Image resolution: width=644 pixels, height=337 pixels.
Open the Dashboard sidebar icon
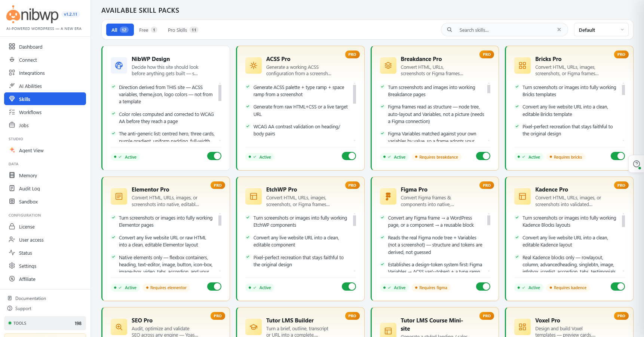point(12,47)
